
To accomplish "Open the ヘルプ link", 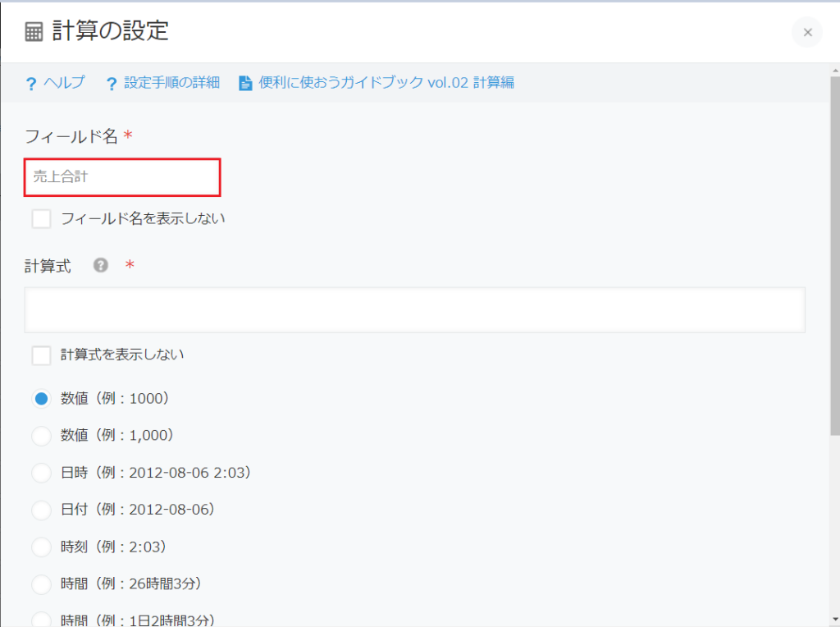I will coord(64,83).
